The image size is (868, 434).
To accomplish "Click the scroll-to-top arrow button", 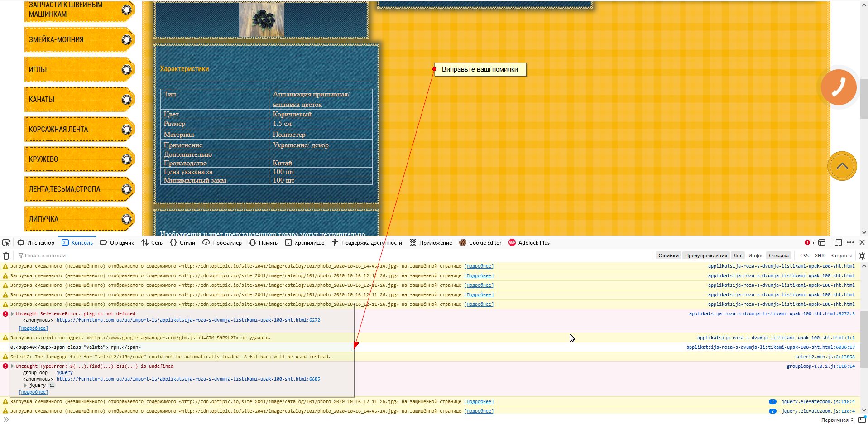I will click(842, 166).
